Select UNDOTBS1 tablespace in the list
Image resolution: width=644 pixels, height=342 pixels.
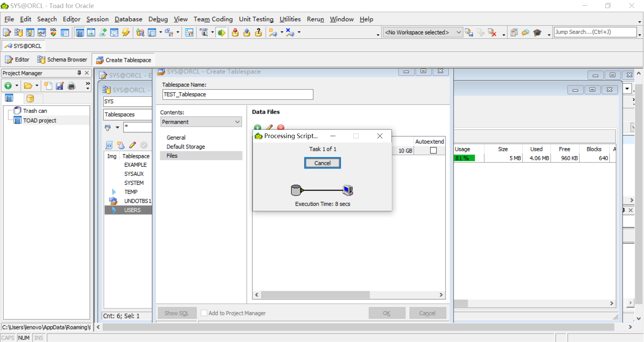(138, 201)
